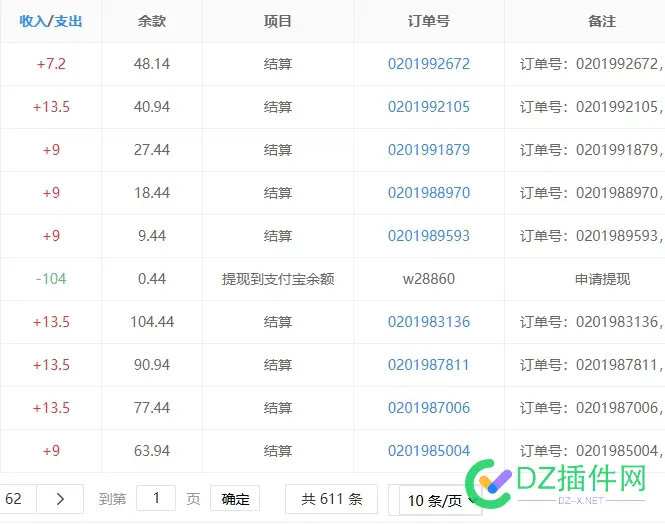Open order link 0201989593

click(x=429, y=236)
